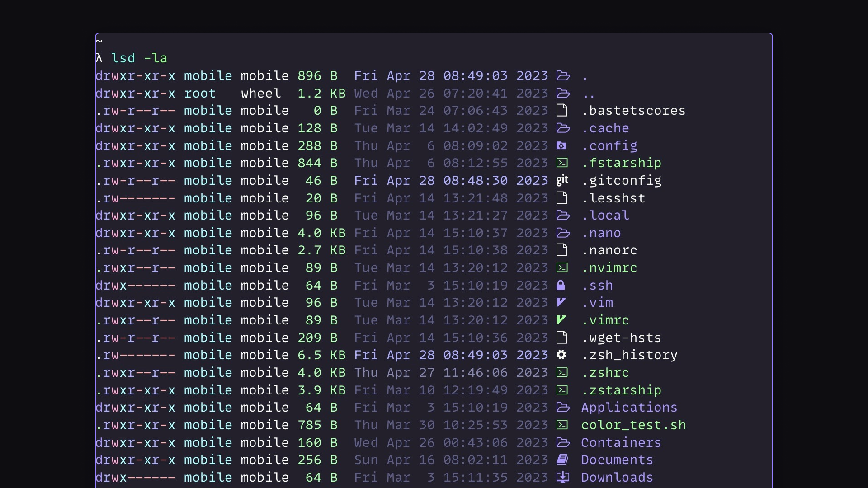Screen dimensions: 868x488
Task: Click the gear icon beside .zsh_history
Action: [x=561, y=355]
